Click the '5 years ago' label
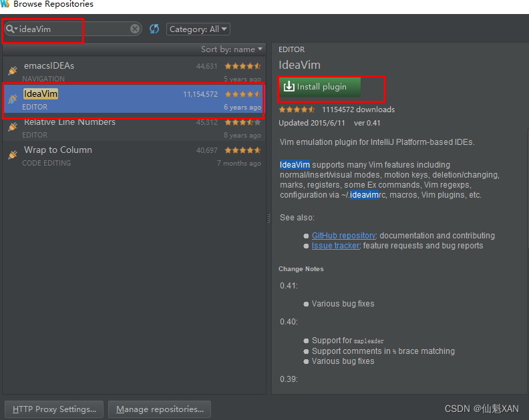Viewport: 529px width, 420px height. pos(242,79)
